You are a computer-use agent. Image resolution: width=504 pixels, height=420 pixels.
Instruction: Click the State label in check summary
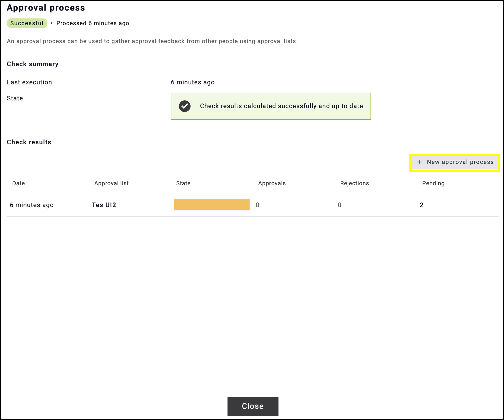tap(15, 98)
